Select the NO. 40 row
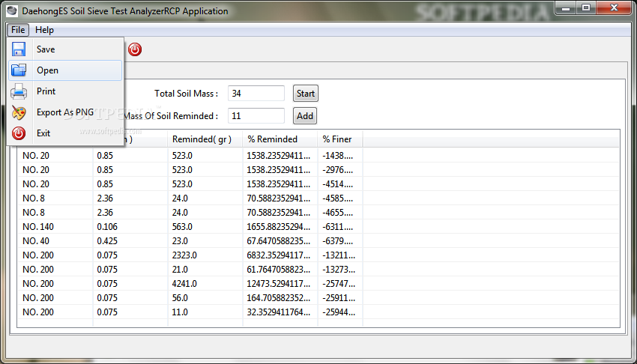The image size is (637, 364). pyautogui.click(x=318, y=240)
